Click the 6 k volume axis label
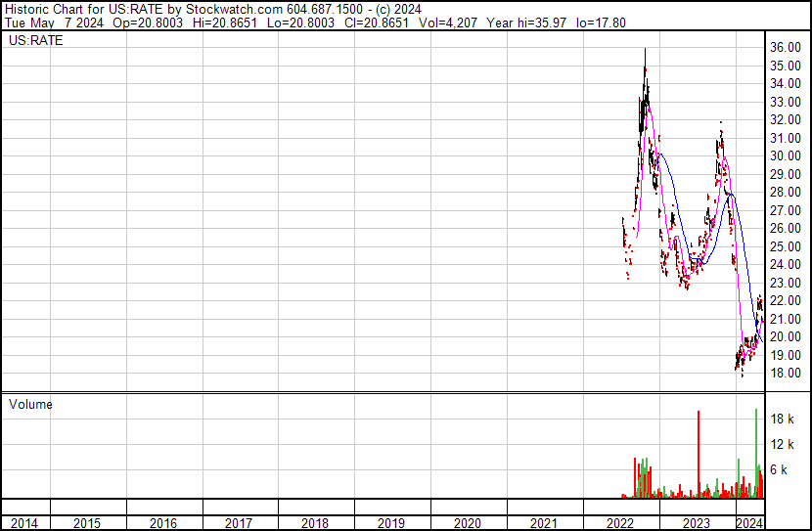The height and width of the screenshot is (531, 812). [x=779, y=469]
